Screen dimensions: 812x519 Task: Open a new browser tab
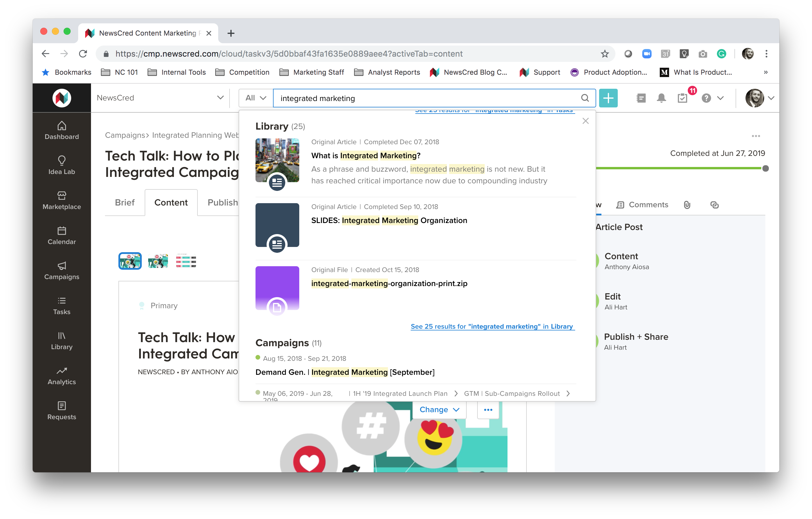[231, 33]
